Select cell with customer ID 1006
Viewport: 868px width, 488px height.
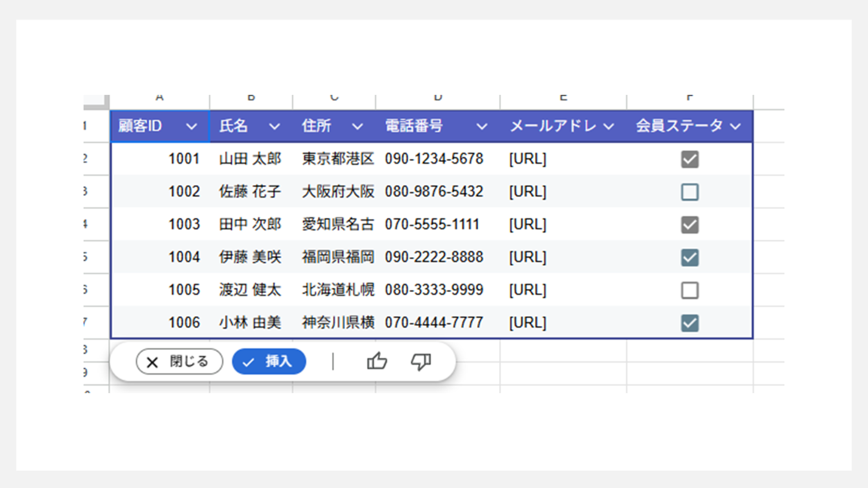(160, 322)
